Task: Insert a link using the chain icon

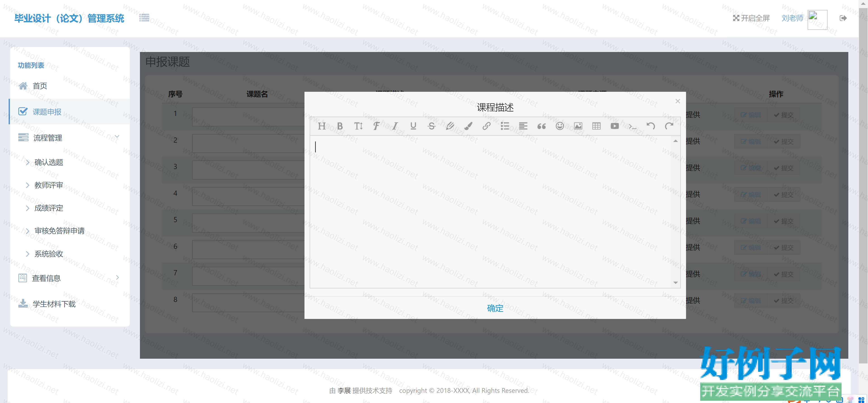Action: (486, 126)
